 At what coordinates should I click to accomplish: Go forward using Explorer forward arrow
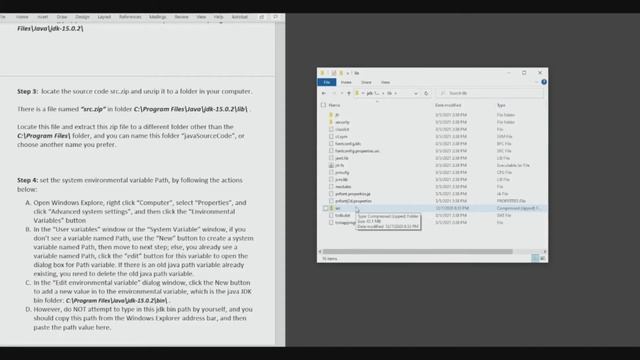[x=333, y=93]
